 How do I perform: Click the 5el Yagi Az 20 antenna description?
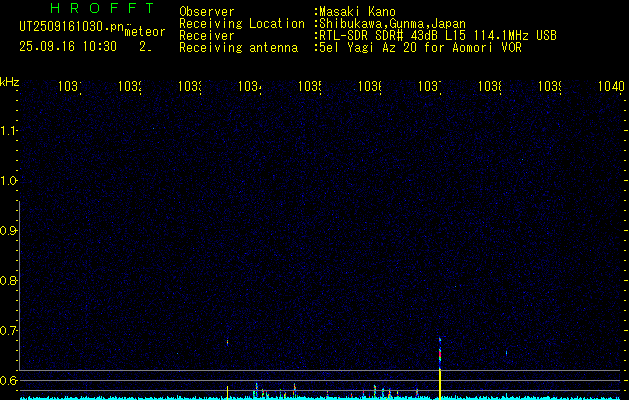(x=420, y=48)
